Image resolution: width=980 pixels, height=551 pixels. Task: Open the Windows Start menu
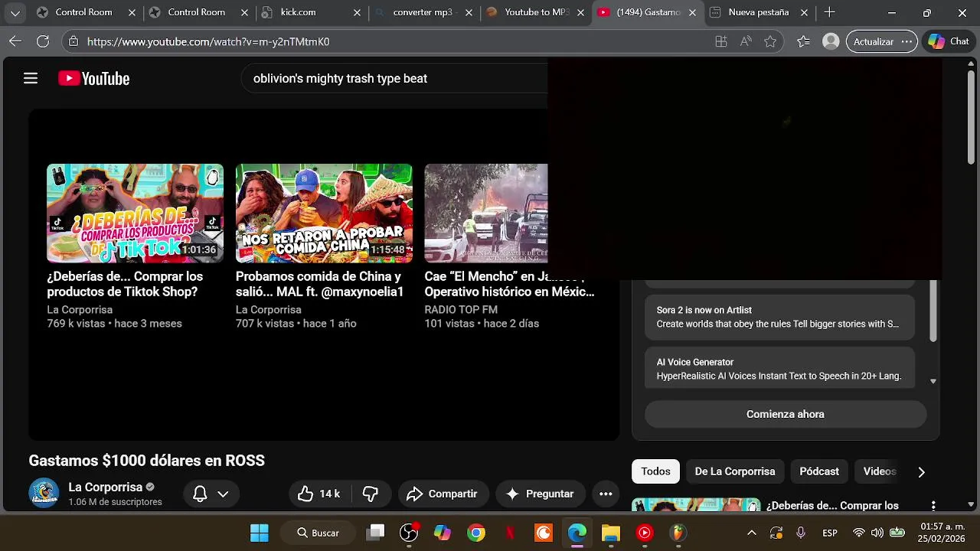[260, 533]
